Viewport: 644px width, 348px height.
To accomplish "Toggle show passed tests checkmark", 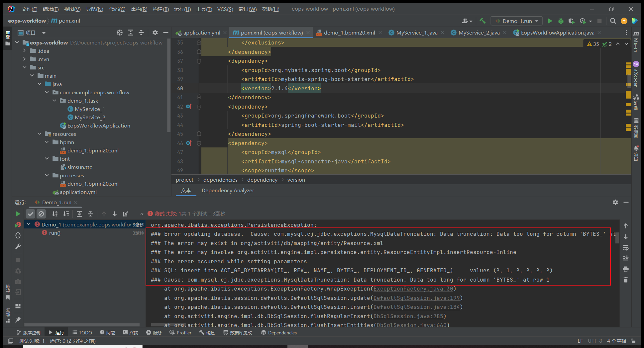I will click(x=31, y=214).
